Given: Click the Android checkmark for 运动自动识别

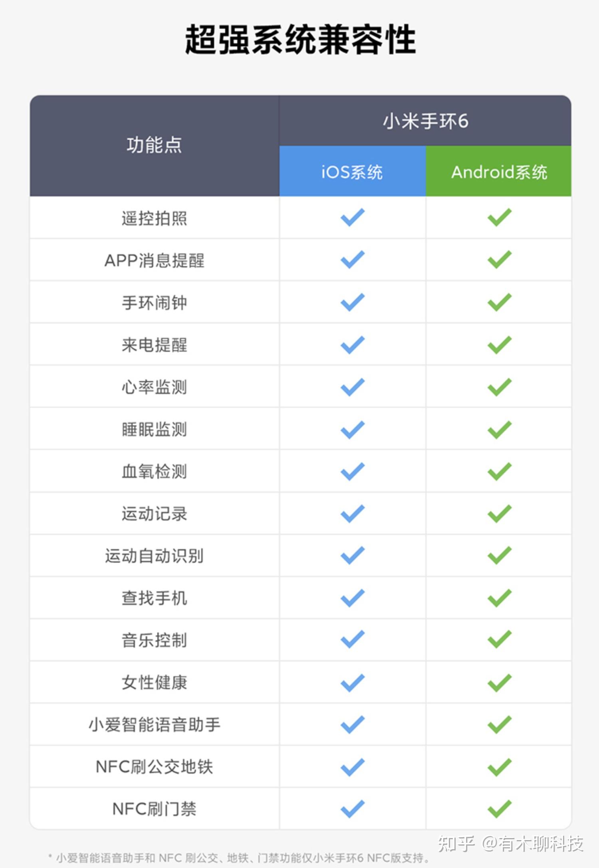Looking at the screenshot, I should coord(500,555).
